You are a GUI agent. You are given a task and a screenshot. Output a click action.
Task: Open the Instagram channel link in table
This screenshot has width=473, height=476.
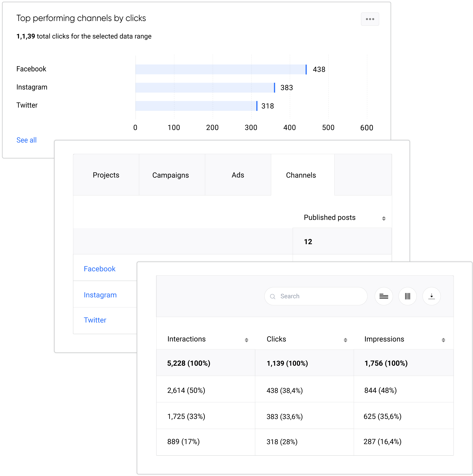100,295
